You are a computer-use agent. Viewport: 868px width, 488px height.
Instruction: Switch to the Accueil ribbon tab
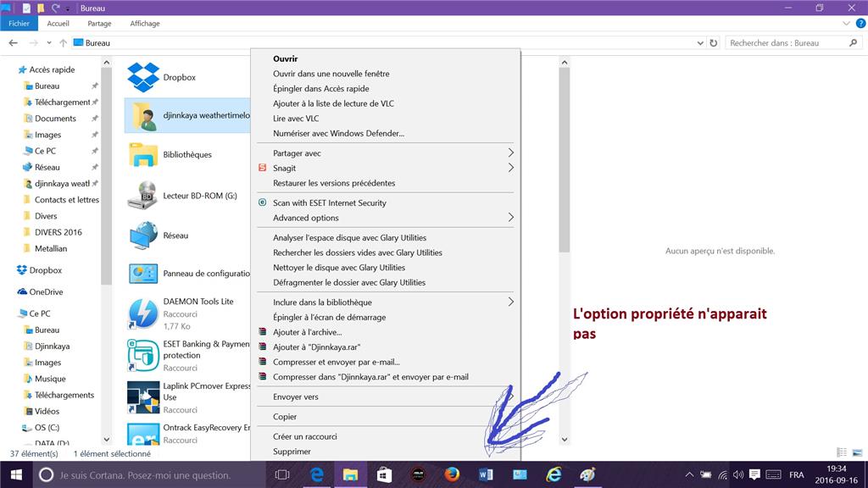tap(58, 23)
